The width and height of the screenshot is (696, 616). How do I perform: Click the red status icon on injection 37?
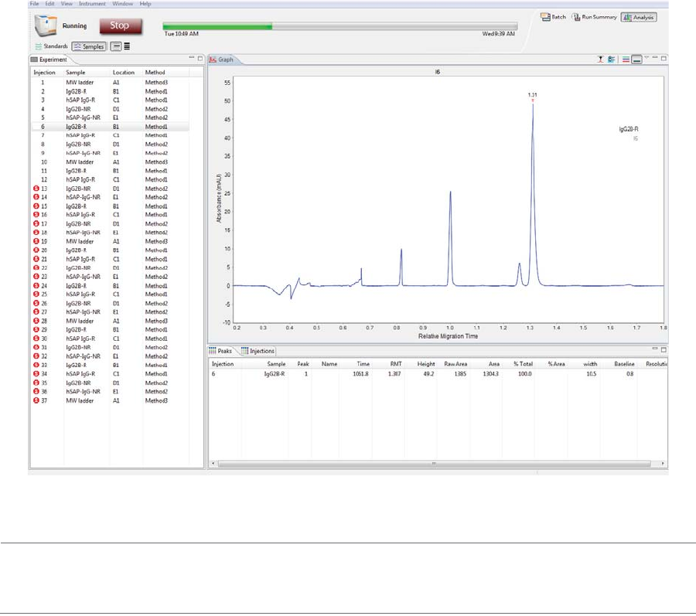tap(36, 400)
